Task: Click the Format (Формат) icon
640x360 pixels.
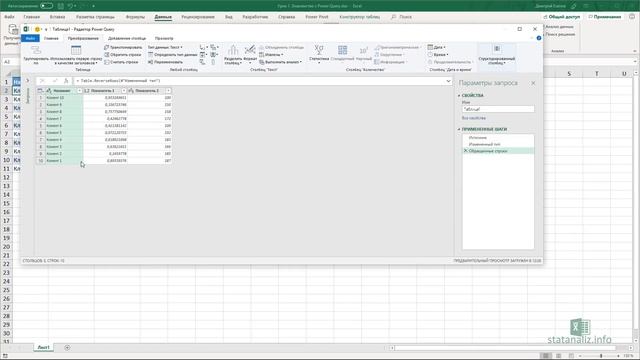Action: (250, 50)
